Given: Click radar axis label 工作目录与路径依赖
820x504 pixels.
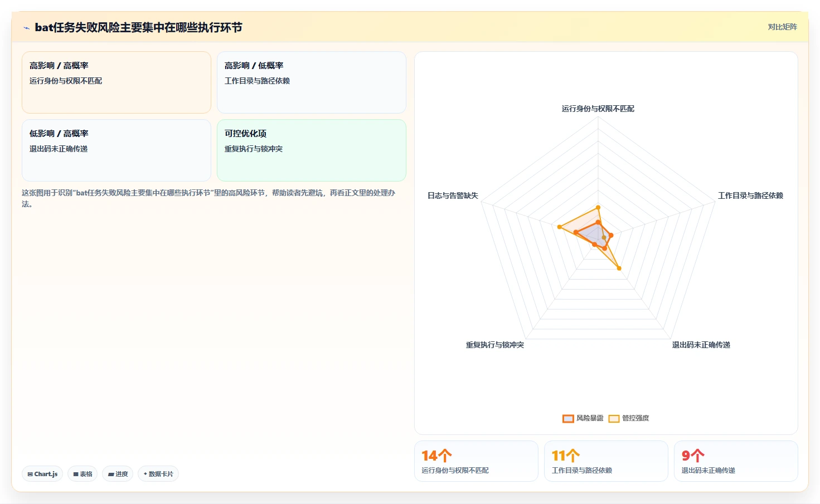Looking at the screenshot, I should [750, 195].
